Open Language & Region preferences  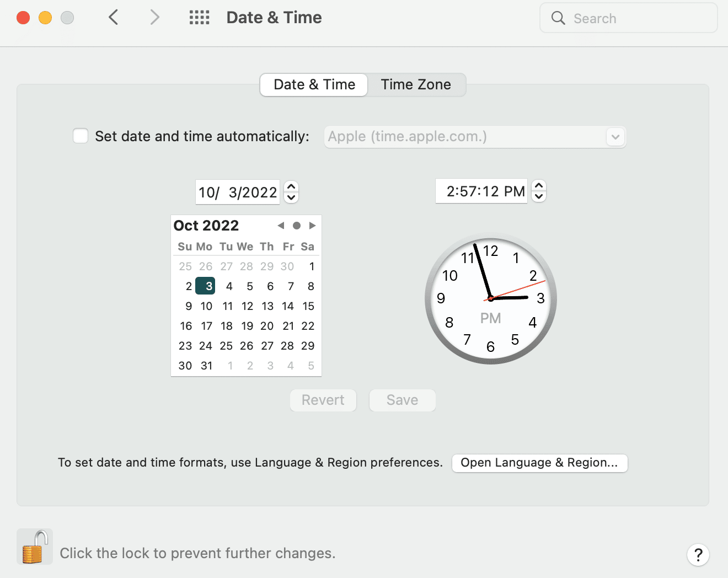tap(539, 463)
